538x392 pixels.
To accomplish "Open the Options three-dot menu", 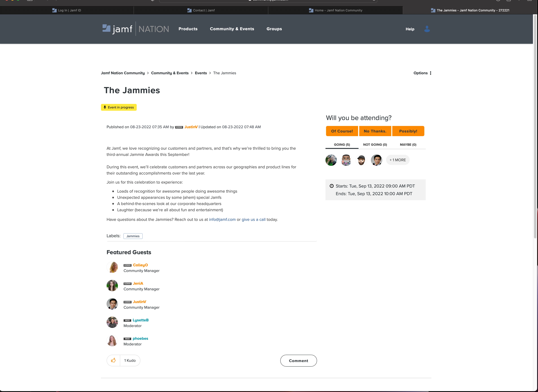I will point(430,73).
